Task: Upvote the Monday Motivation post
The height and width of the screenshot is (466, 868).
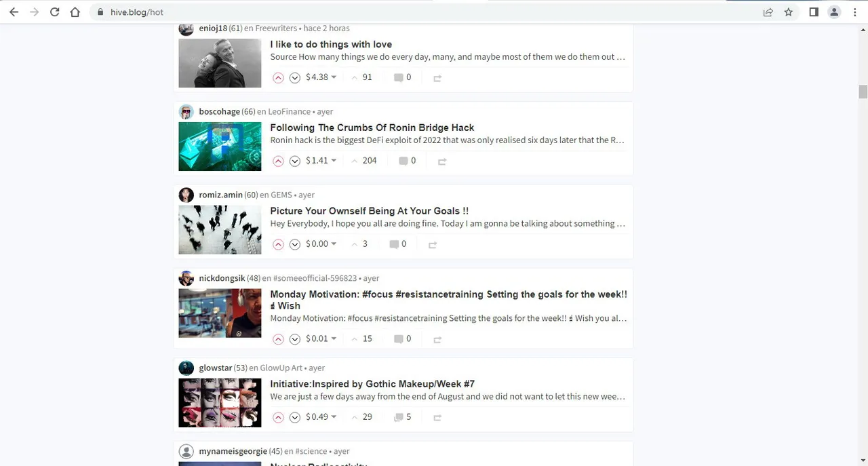Action: click(278, 339)
